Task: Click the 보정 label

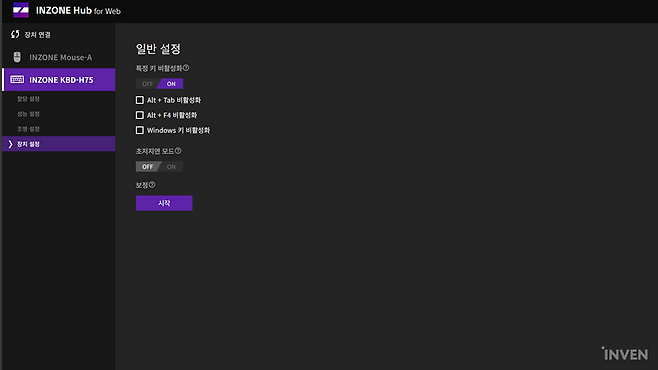Action: [142, 185]
